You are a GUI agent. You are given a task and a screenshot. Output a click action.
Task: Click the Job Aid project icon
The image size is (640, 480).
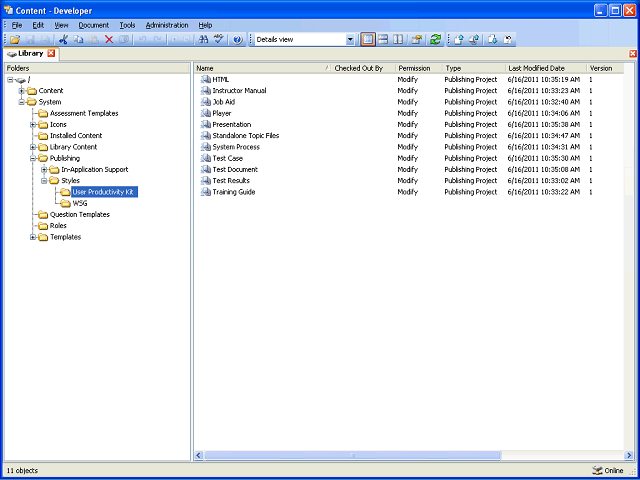coord(205,102)
